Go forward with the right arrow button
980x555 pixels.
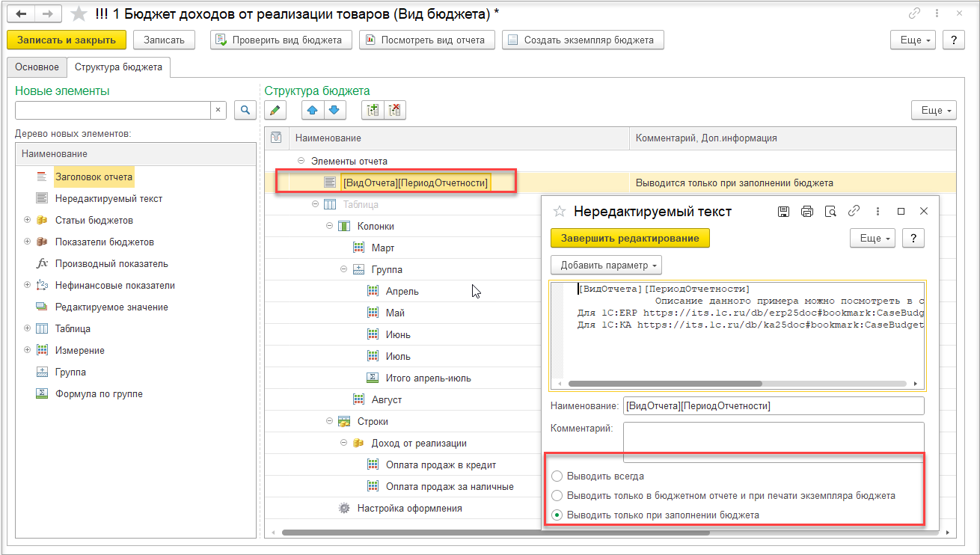click(x=47, y=14)
